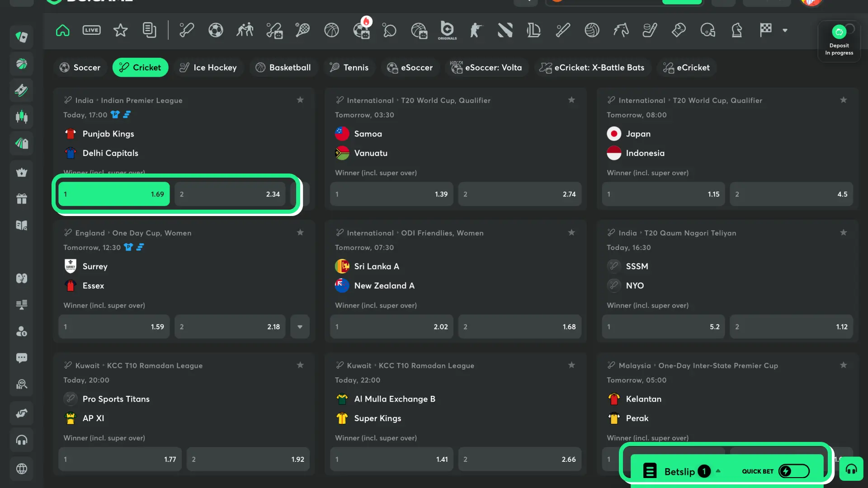Favorite the Punjab Kings vs Delhi Capitals match
The width and height of the screenshot is (868, 488).
point(300,100)
